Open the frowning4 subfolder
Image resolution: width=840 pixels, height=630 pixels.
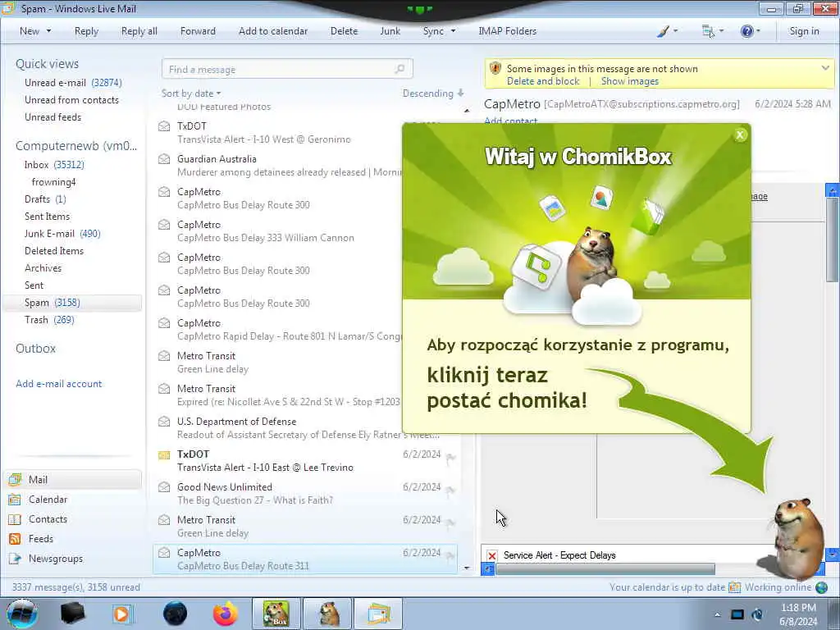53,182
